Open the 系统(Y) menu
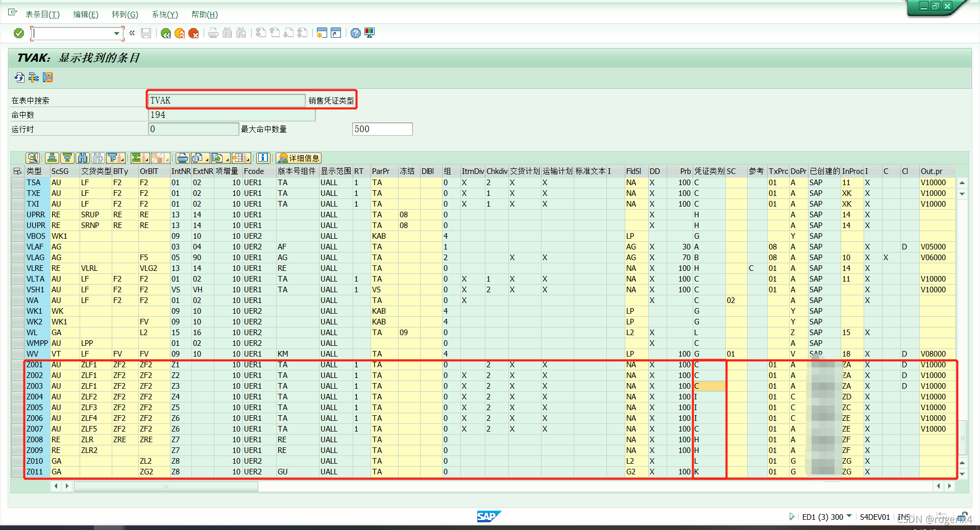The height and width of the screenshot is (530, 980). pos(165,14)
